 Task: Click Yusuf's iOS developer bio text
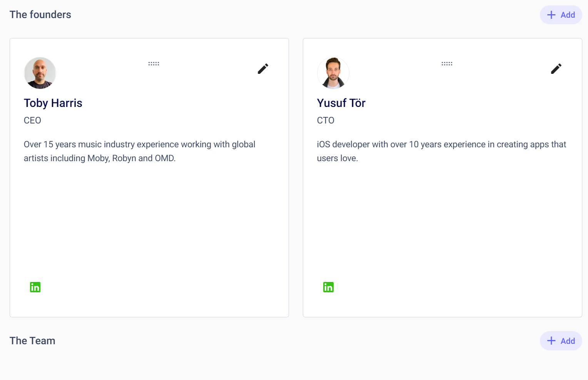(x=441, y=151)
